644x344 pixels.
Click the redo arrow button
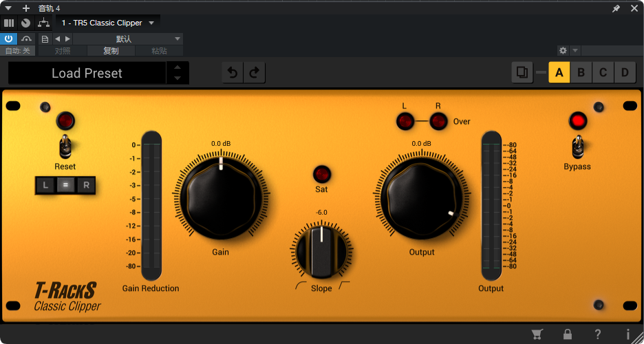(255, 73)
